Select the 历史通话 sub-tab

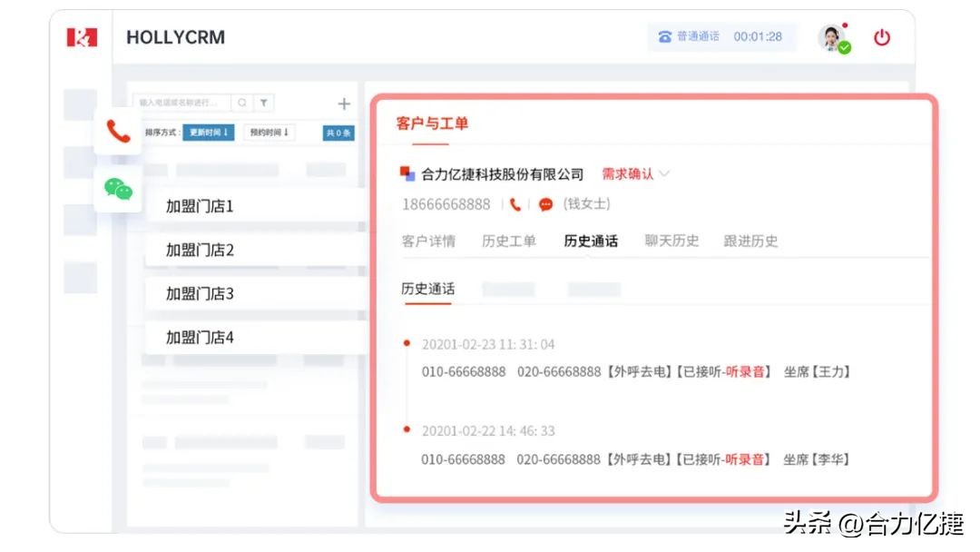click(x=428, y=289)
